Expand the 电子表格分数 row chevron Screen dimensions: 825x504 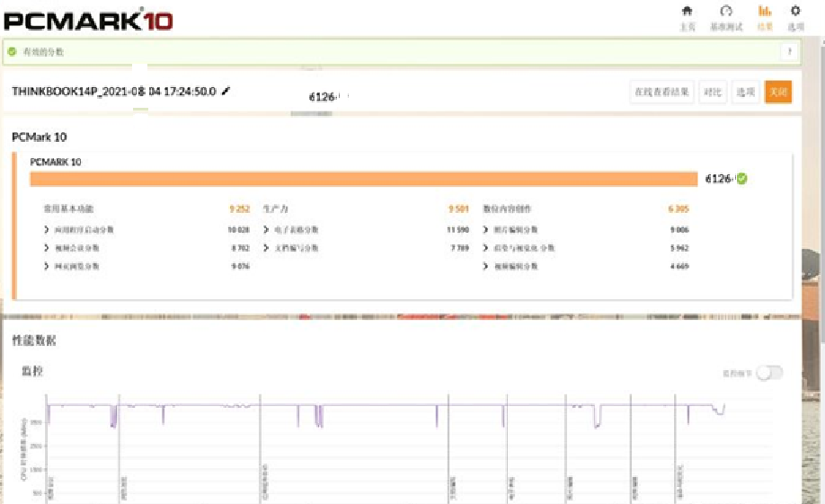coord(266,229)
